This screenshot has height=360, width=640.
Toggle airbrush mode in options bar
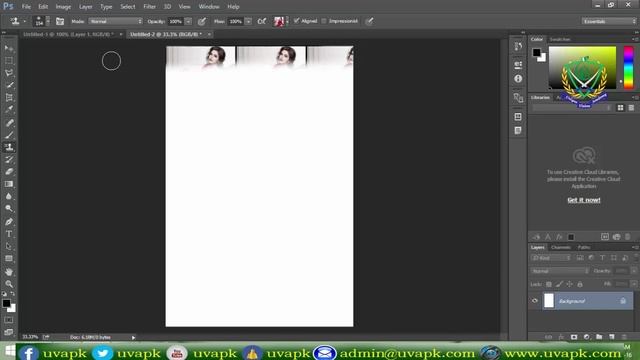262,21
